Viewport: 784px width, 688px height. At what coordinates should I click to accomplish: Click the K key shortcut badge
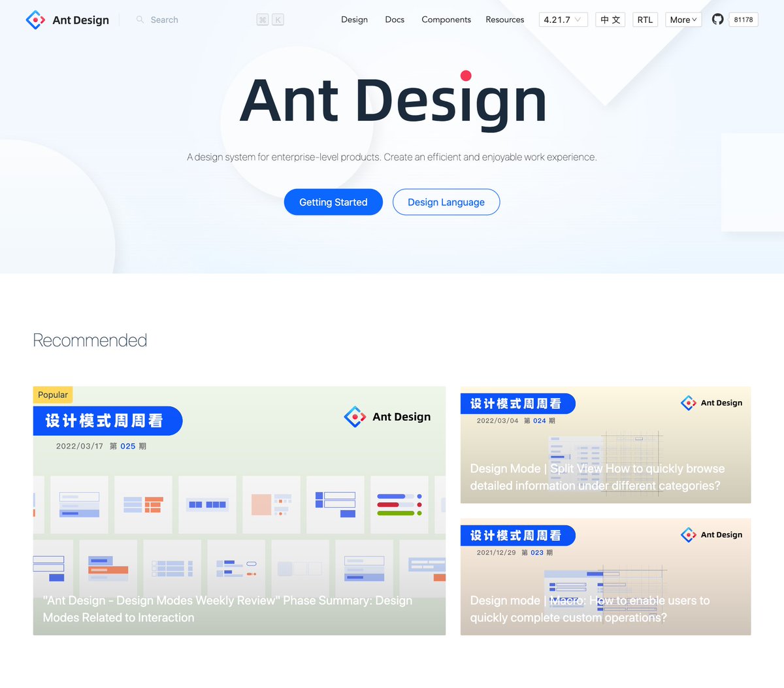pos(278,20)
